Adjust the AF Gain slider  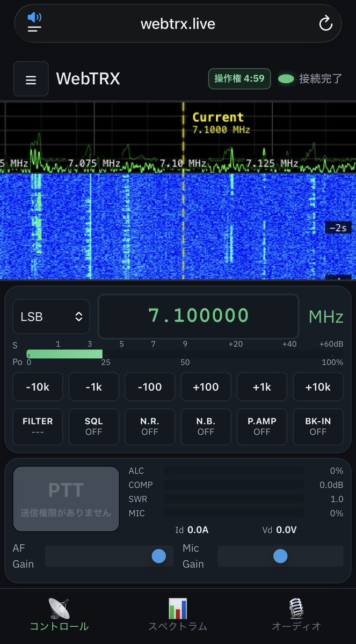(x=110, y=556)
